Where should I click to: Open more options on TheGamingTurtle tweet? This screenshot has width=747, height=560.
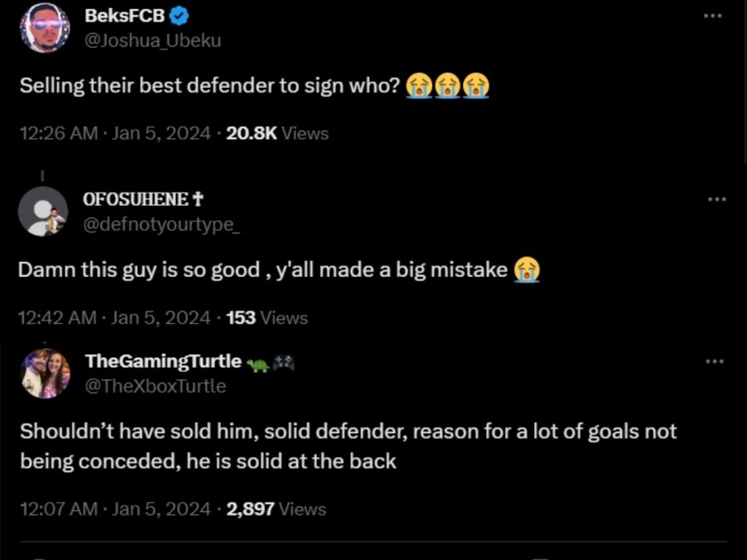tap(714, 362)
